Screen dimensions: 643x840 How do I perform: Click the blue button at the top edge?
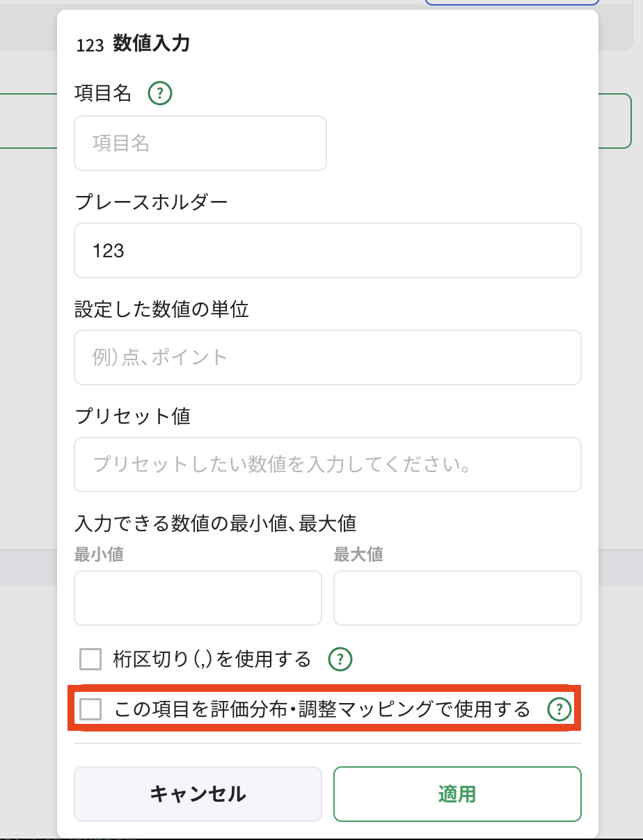point(511,3)
